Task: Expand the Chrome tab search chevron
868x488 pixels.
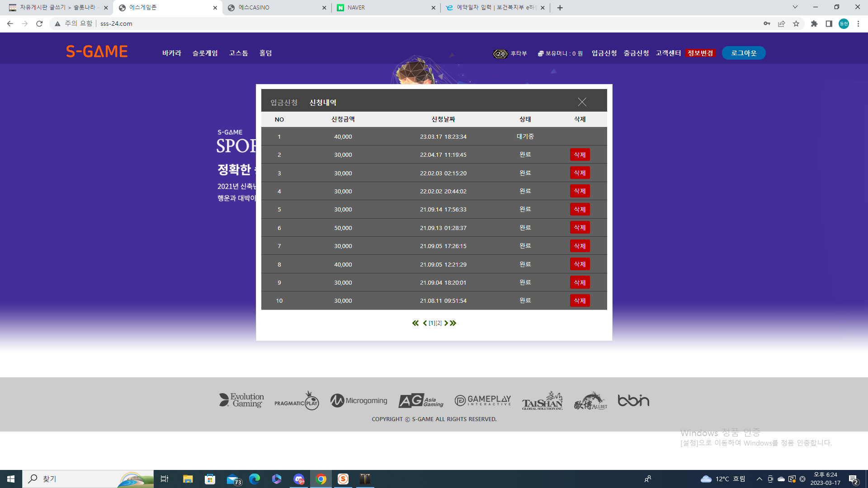Action: [795, 7]
